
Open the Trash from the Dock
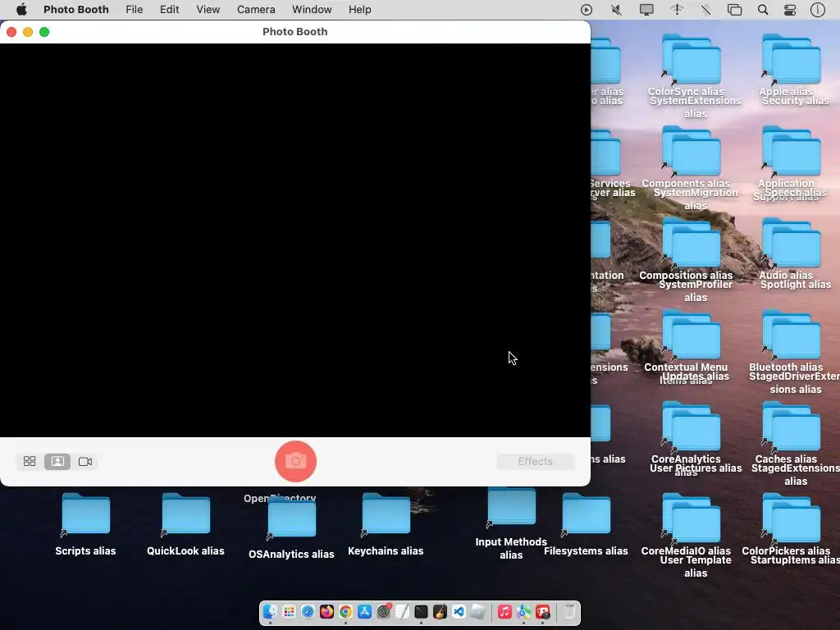pyautogui.click(x=569, y=611)
